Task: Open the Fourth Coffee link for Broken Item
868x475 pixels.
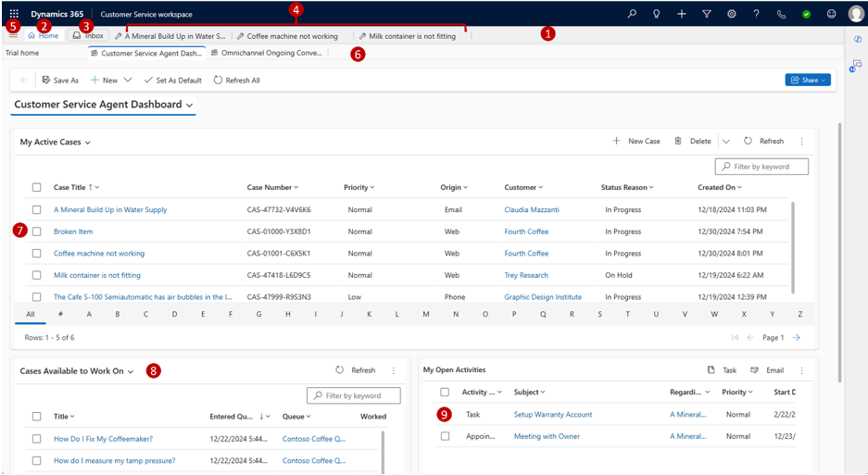Action: point(526,231)
